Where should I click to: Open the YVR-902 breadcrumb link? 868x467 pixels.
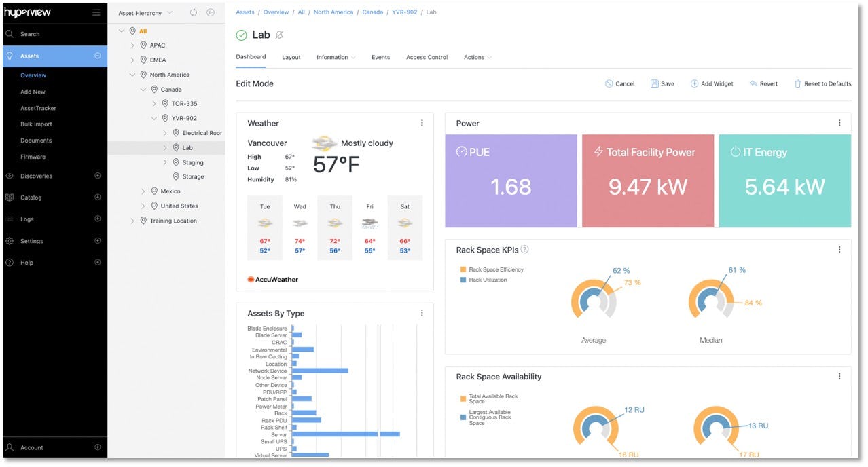403,12
